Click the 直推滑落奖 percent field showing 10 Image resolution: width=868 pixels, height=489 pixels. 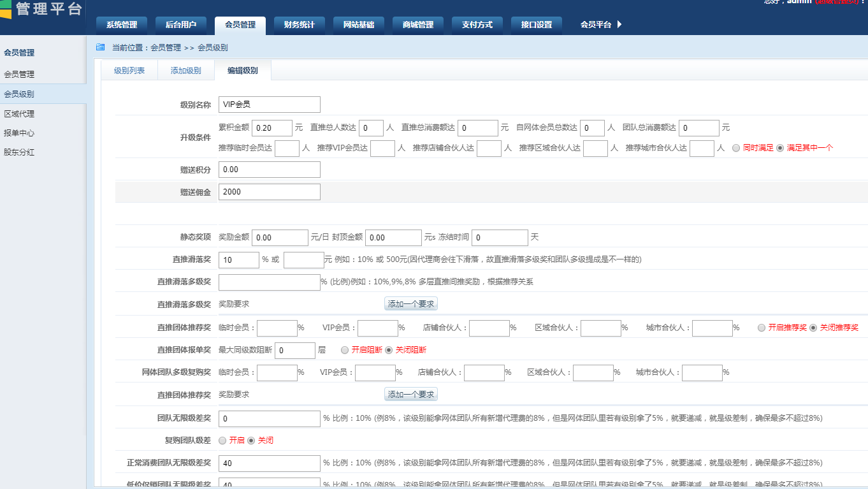click(239, 259)
